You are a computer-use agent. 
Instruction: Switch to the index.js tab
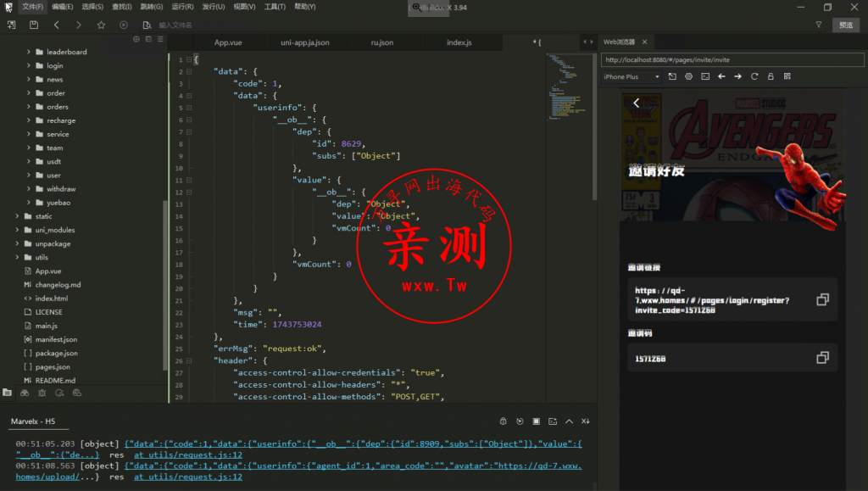[x=459, y=42]
